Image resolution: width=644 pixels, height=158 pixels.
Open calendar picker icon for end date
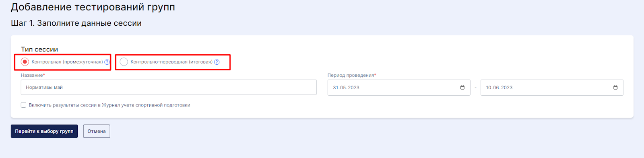pos(615,88)
